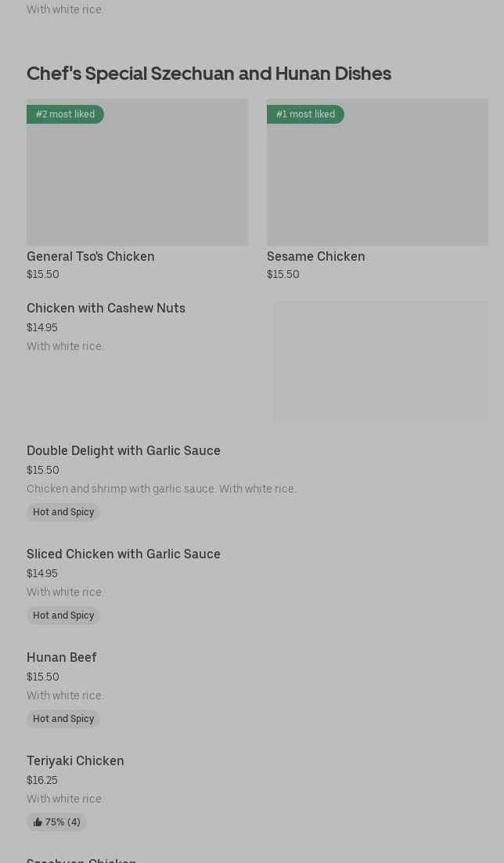This screenshot has width=504, height=863.
Task: Select the Hunan Beef menu item
Action: (x=62, y=657)
